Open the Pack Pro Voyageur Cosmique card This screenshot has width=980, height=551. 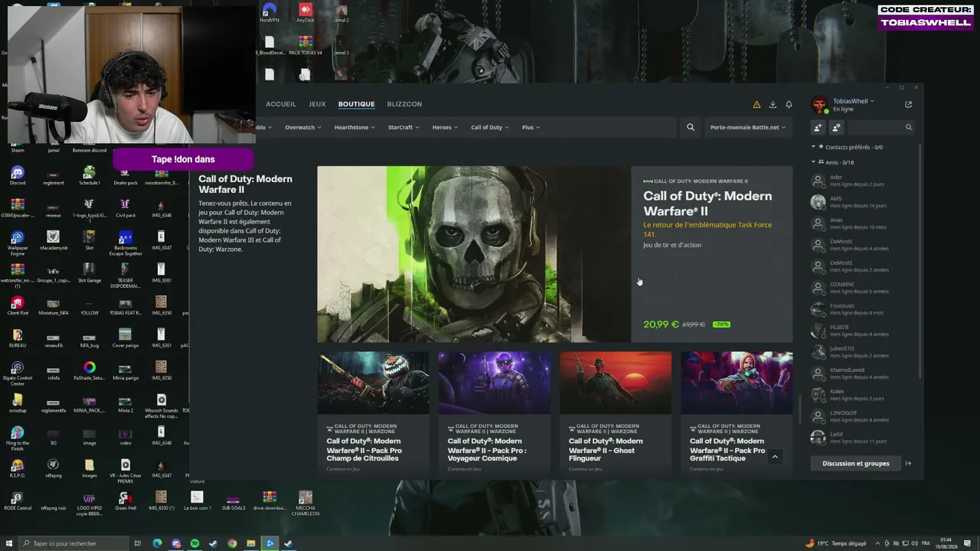pyautogui.click(x=495, y=412)
